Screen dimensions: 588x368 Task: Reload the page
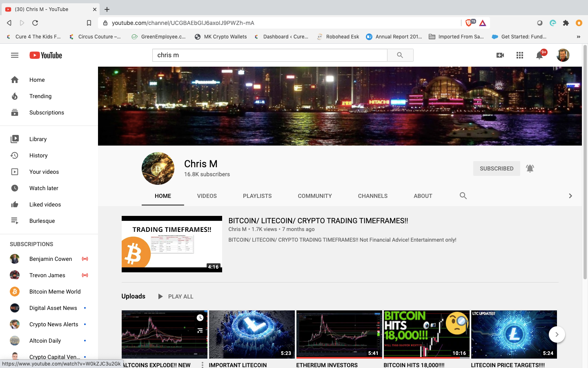(35, 23)
